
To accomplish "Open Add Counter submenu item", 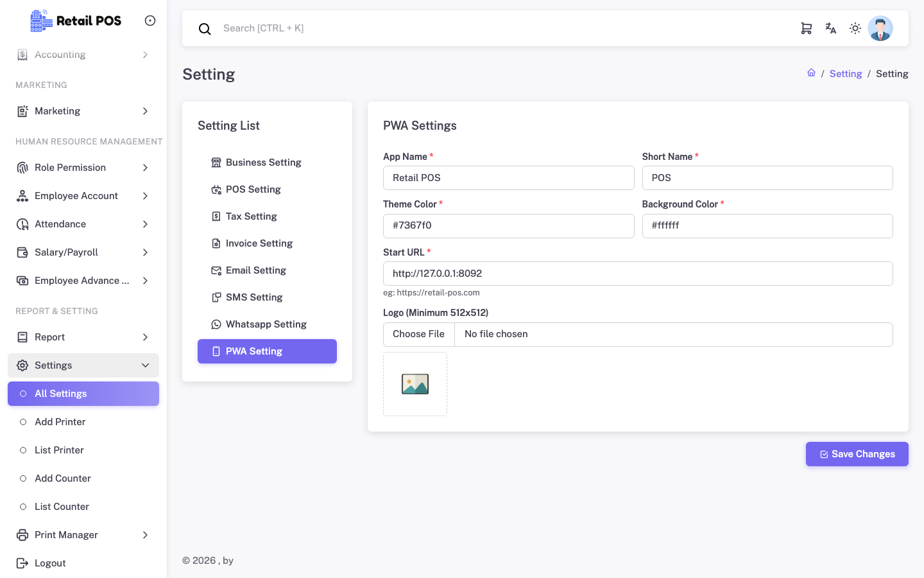I will pyautogui.click(x=83, y=478).
